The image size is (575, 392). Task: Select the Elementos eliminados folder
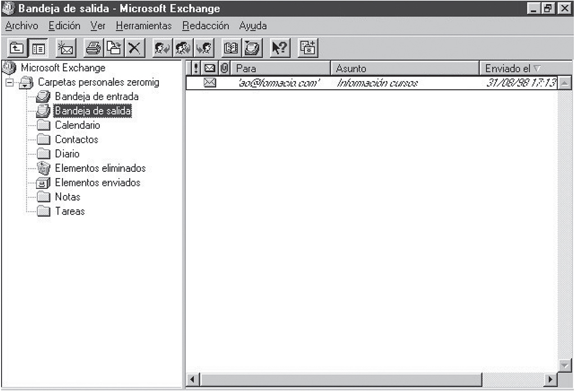[100, 168]
